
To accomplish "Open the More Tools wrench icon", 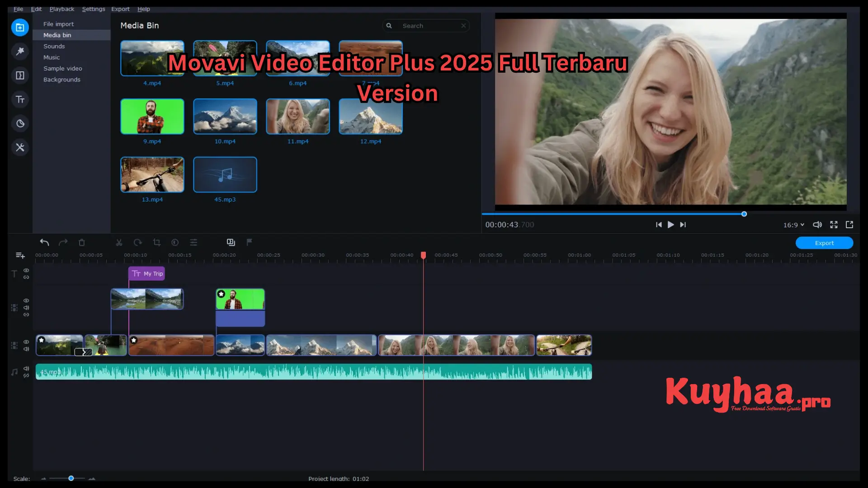I will pyautogui.click(x=20, y=147).
